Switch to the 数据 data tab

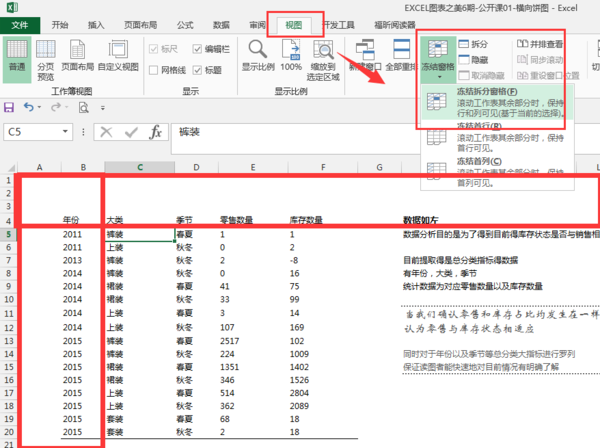(221, 25)
